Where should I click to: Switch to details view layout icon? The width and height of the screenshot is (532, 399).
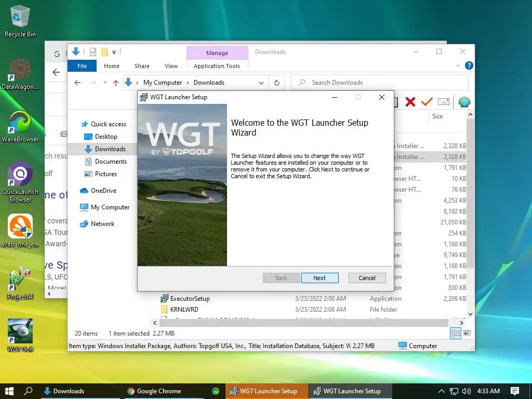click(455, 333)
